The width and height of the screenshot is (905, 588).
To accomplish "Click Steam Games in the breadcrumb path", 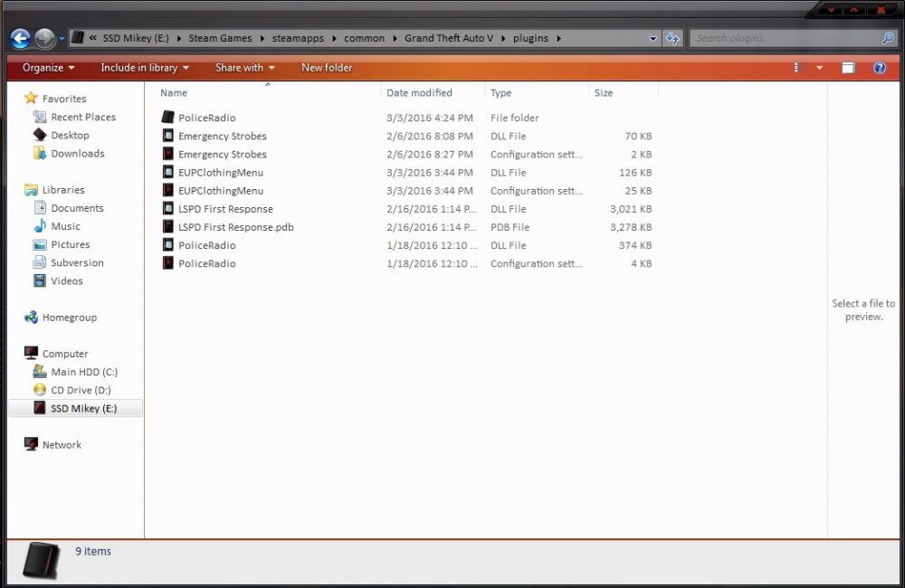I will coord(220,38).
